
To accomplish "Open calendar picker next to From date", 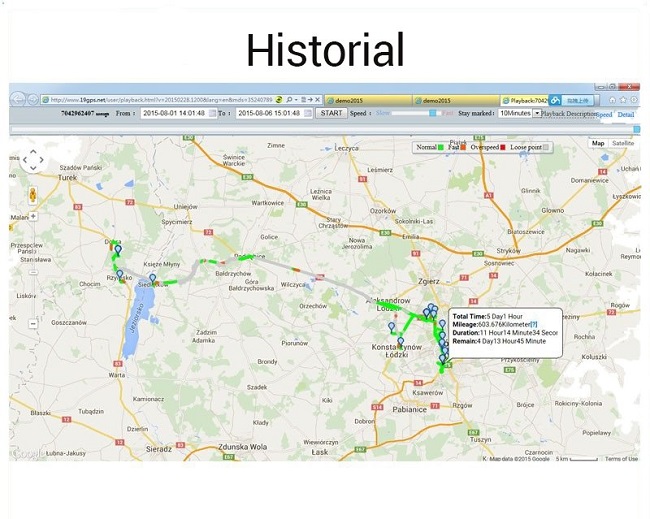I will 212,113.
